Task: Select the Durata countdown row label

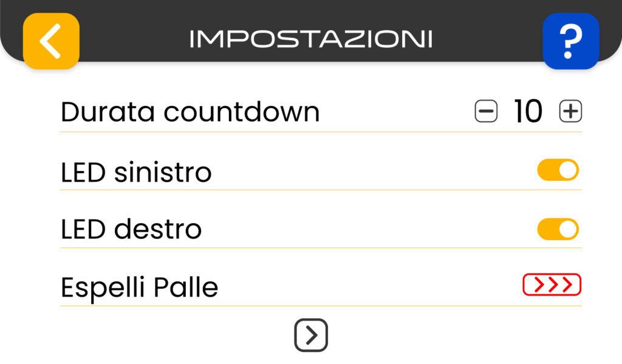Action: (190, 112)
